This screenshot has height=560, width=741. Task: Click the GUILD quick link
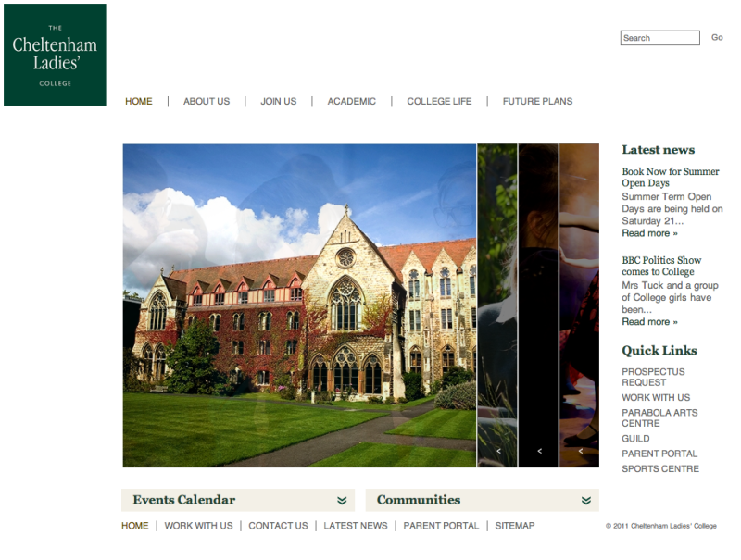[x=634, y=438]
